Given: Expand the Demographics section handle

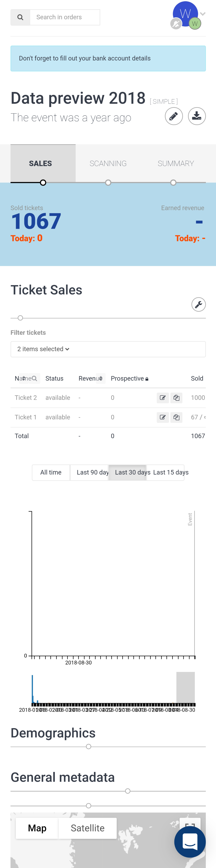Looking at the screenshot, I should coord(88,747).
